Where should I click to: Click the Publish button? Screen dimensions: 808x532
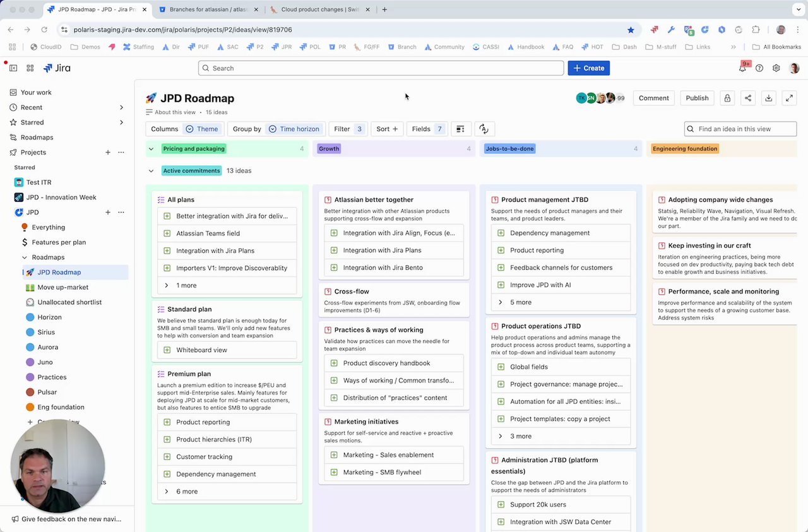click(x=697, y=98)
